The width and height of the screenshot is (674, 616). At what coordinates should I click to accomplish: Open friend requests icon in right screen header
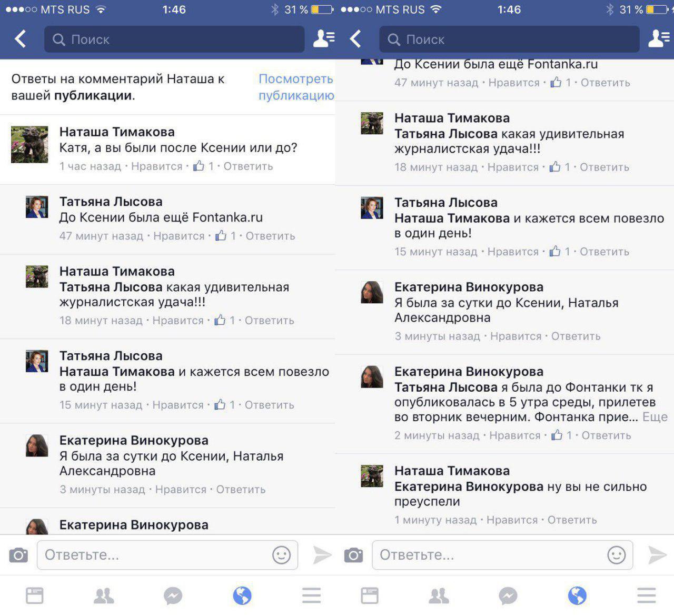(x=659, y=38)
